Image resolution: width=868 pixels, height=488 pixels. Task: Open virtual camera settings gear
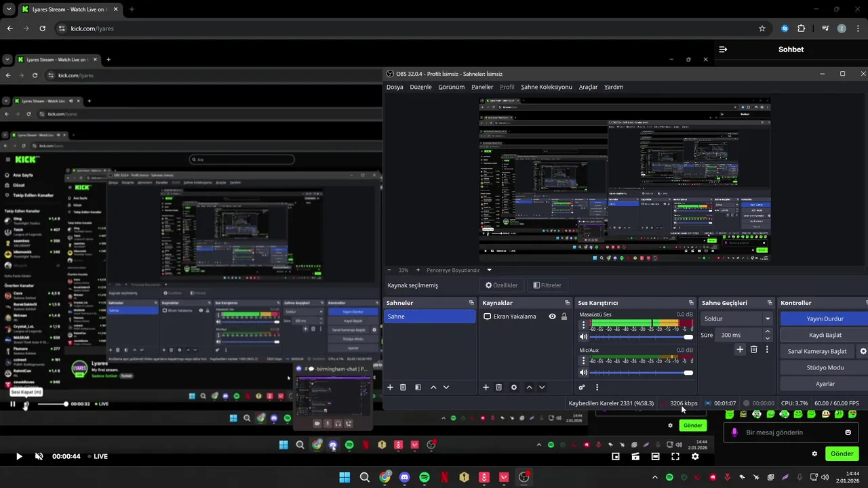pyautogui.click(x=863, y=351)
